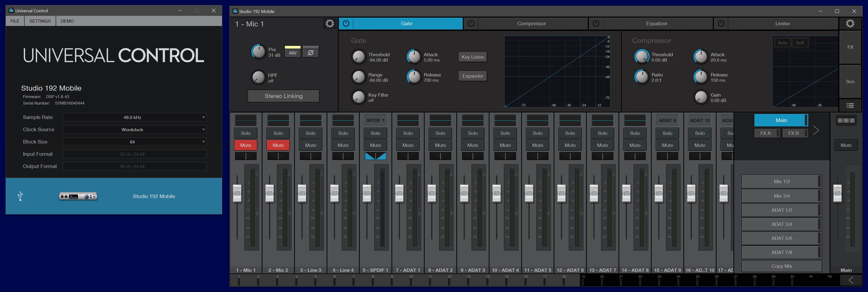The image size is (868, 292).
Task: Unmute the 2 - Mic 2 channel
Action: coord(278,145)
